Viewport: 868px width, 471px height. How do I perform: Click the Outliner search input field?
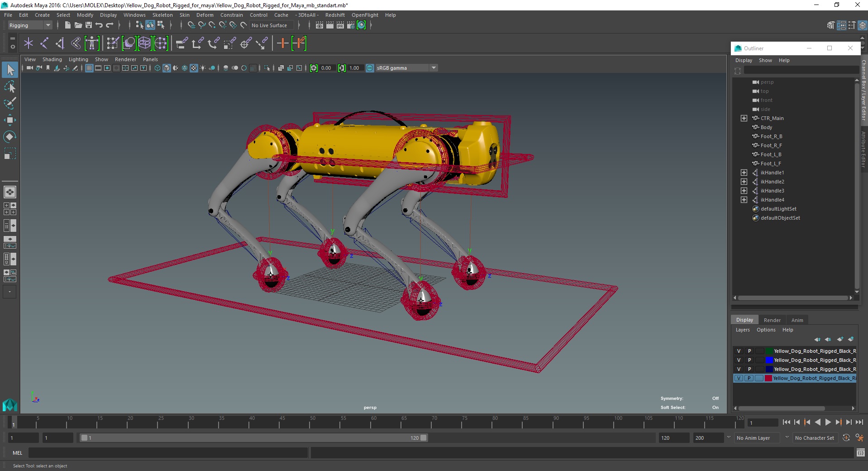tap(801, 70)
